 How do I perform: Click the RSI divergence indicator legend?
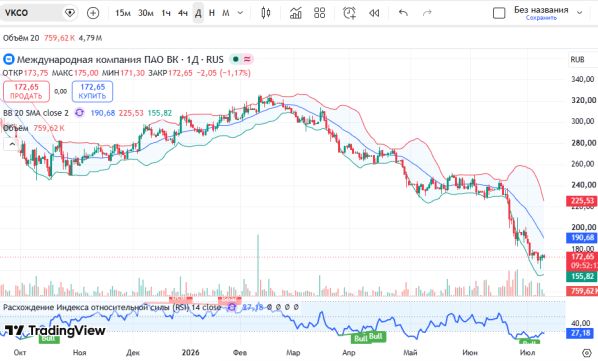112,307
